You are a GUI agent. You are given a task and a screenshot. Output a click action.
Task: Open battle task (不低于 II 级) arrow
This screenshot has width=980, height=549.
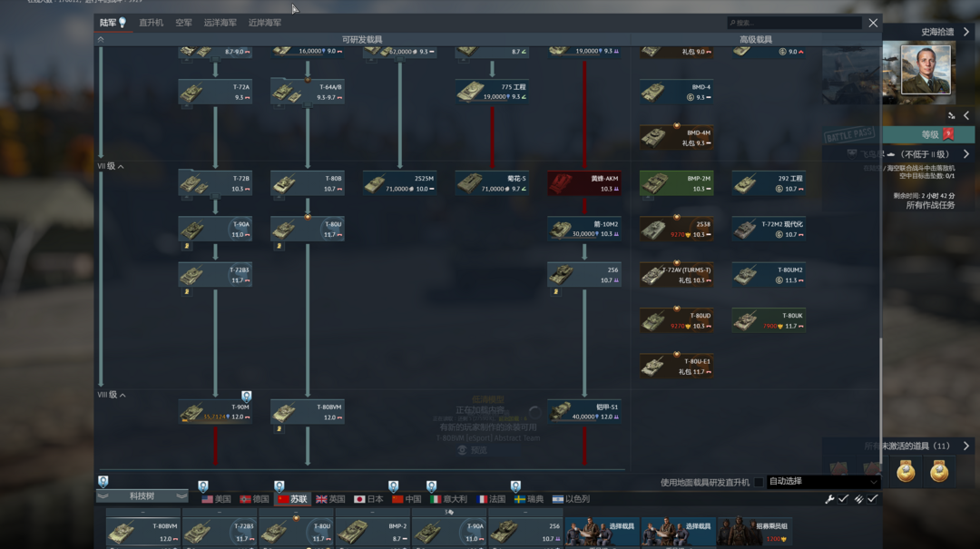tap(966, 154)
